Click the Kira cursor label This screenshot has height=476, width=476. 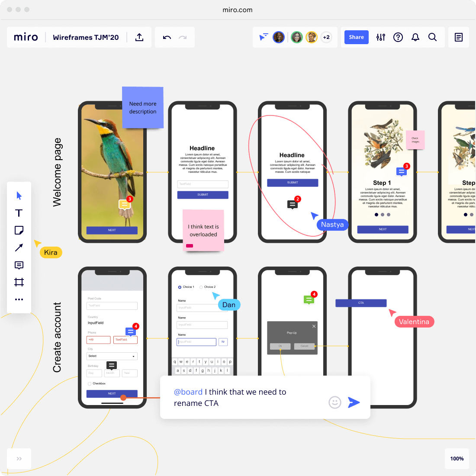coord(51,253)
